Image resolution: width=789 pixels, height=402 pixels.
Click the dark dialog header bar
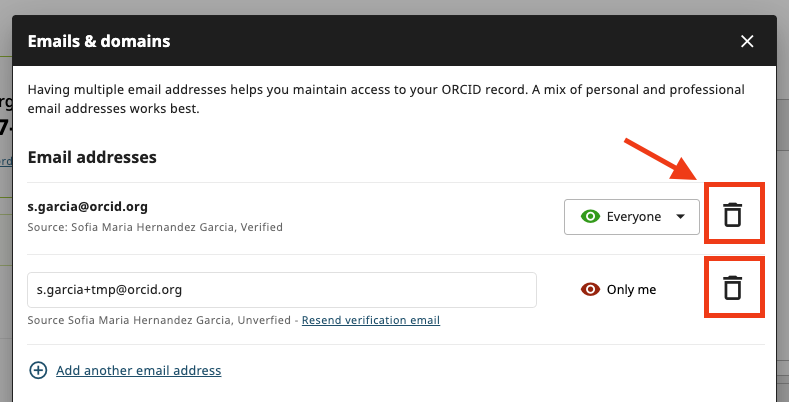coord(400,41)
